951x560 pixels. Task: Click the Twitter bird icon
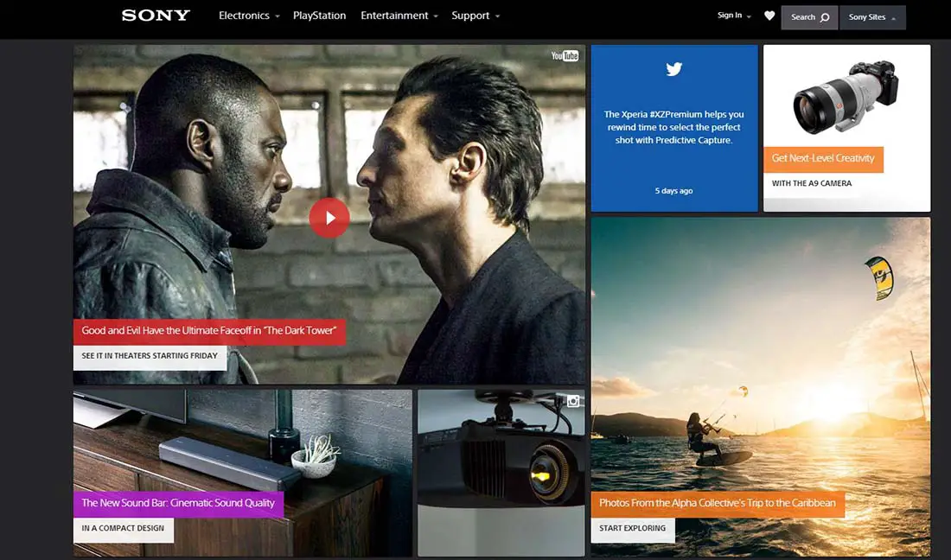(673, 69)
